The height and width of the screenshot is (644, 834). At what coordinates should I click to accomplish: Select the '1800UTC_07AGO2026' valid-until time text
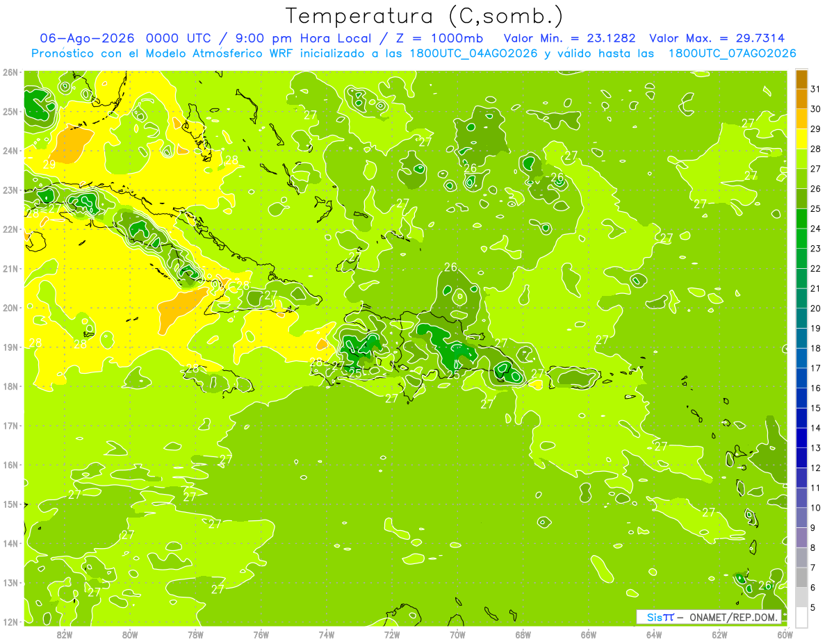click(732, 53)
